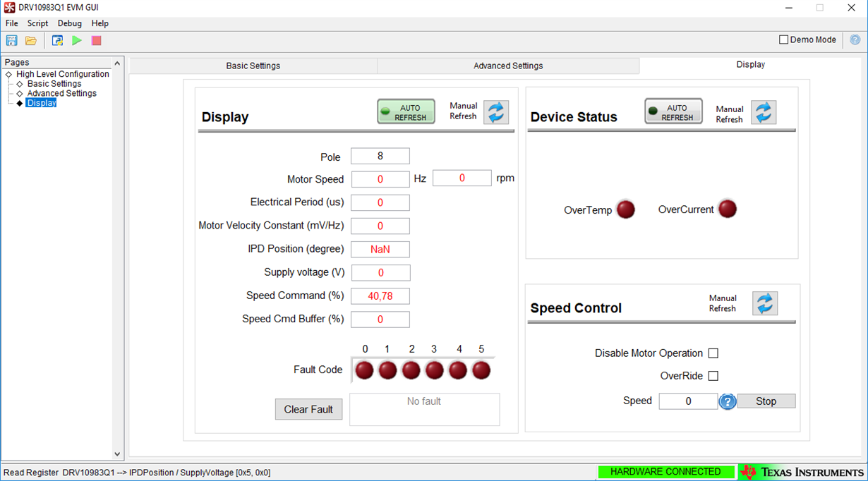The width and height of the screenshot is (868, 481).
Task: Select Advanced Settings in the Pages tree
Action: (x=61, y=93)
